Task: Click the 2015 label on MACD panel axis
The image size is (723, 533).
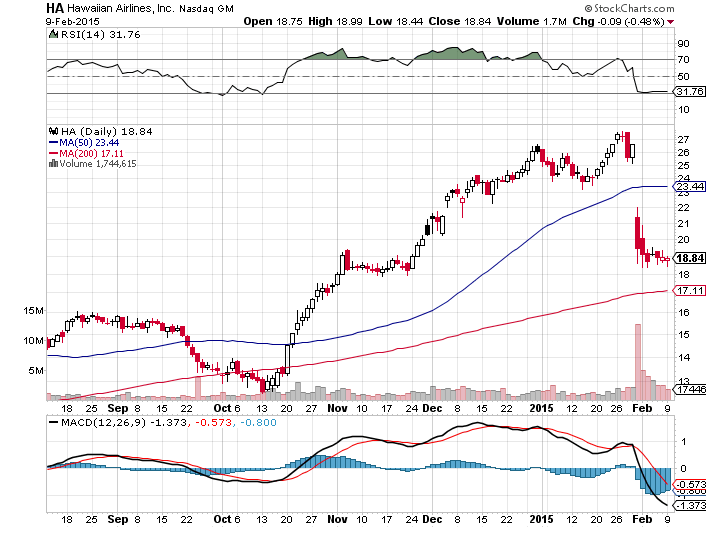Action: (541, 519)
